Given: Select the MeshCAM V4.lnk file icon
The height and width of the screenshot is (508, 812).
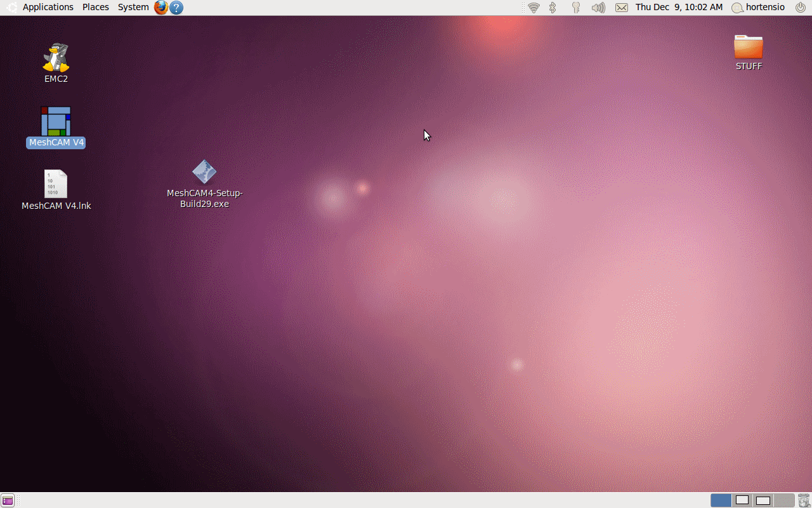Looking at the screenshot, I should 56,184.
